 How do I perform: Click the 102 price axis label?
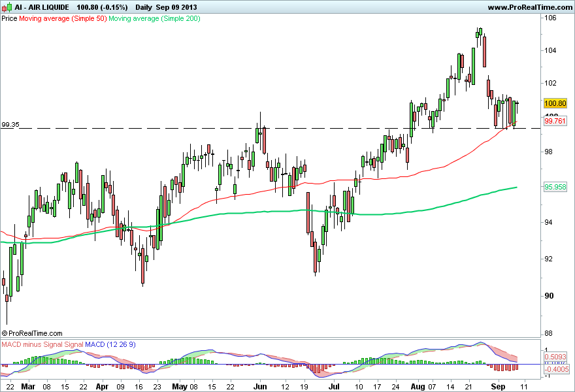pos(550,83)
